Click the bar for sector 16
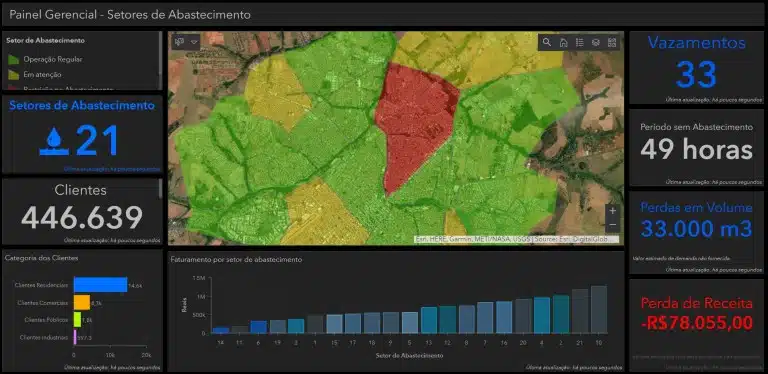The image size is (768, 374). (504, 317)
